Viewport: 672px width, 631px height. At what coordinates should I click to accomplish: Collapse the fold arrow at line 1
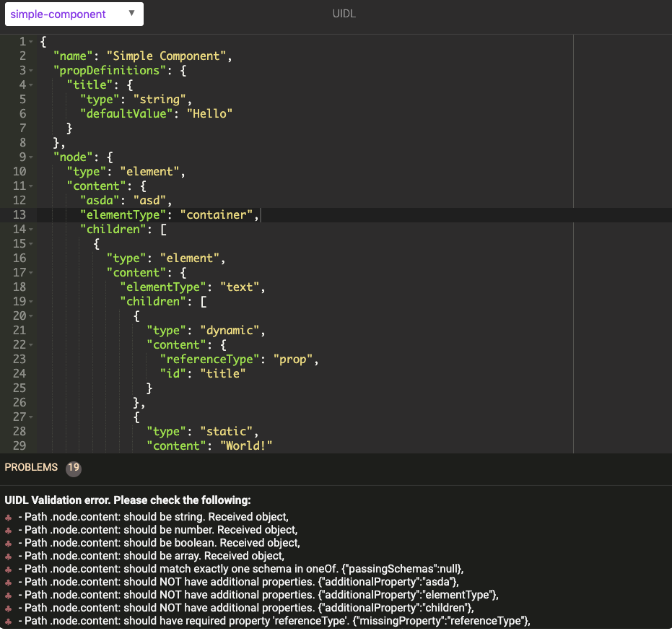(x=31, y=42)
